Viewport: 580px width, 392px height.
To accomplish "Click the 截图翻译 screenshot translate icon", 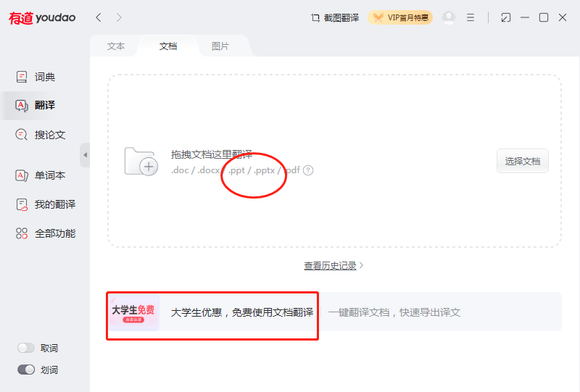I will [315, 17].
